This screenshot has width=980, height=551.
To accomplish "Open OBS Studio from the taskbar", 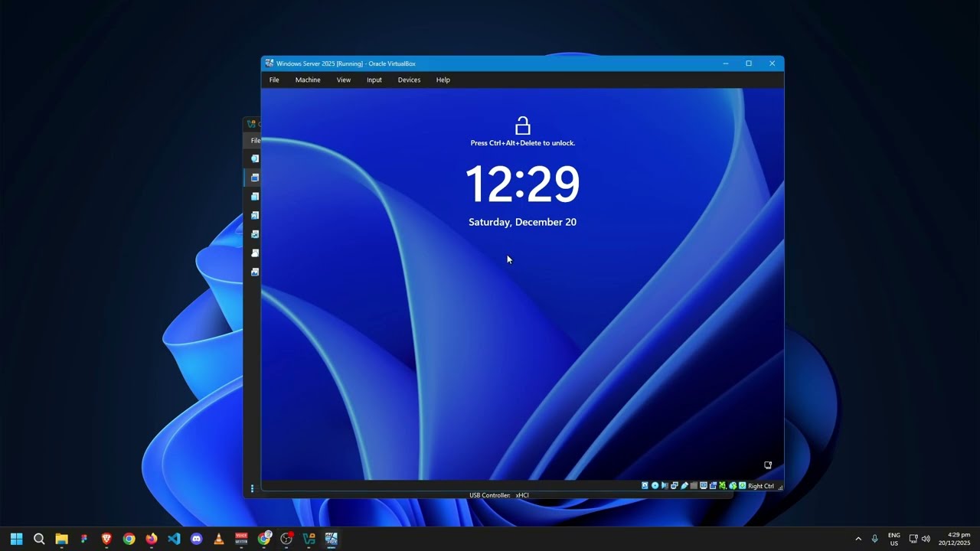I will 286,539.
